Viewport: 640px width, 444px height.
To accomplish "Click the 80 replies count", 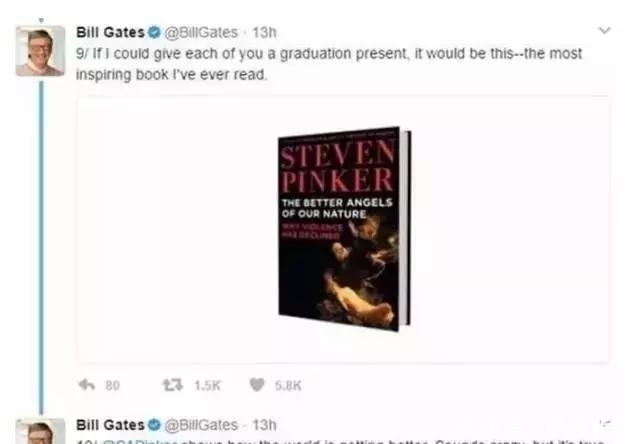I will pos(112,385).
